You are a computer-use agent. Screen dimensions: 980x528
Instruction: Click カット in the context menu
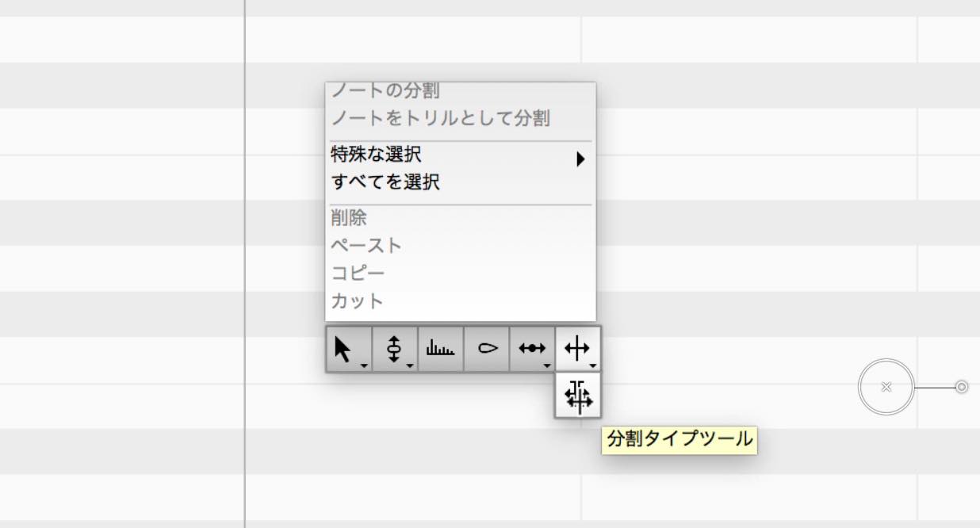click(x=461, y=301)
